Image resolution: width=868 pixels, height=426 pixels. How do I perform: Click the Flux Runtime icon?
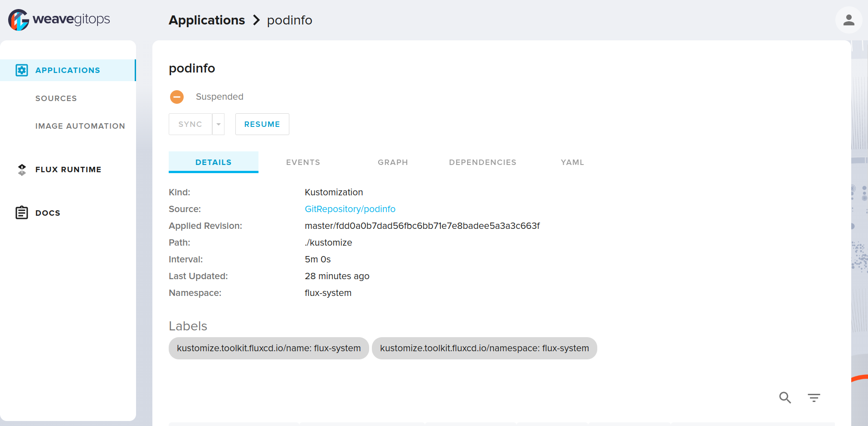click(22, 169)
